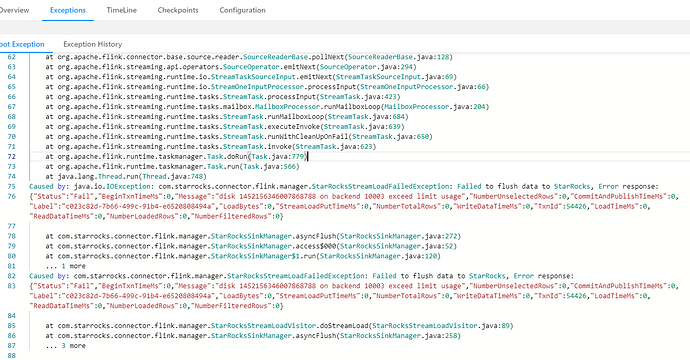Click Task.doRun stack trace line
This screenshot has width=690, height=360.
pos(176,156)
